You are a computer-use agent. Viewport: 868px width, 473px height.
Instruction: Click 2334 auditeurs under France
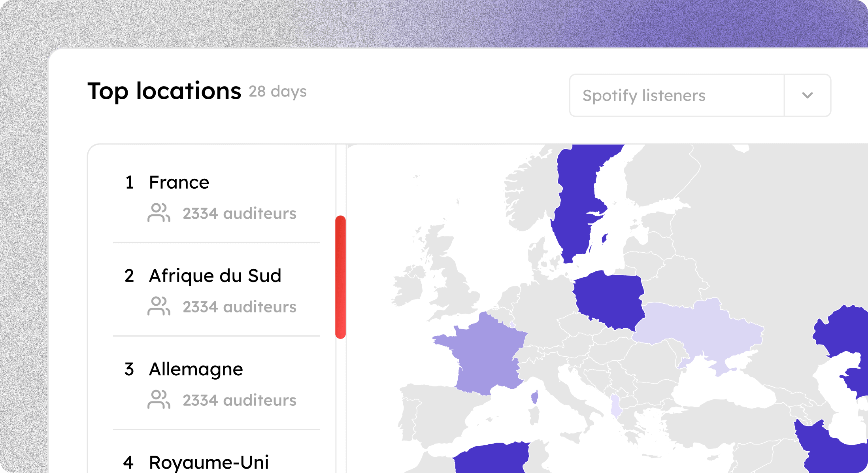coord(240,214)
